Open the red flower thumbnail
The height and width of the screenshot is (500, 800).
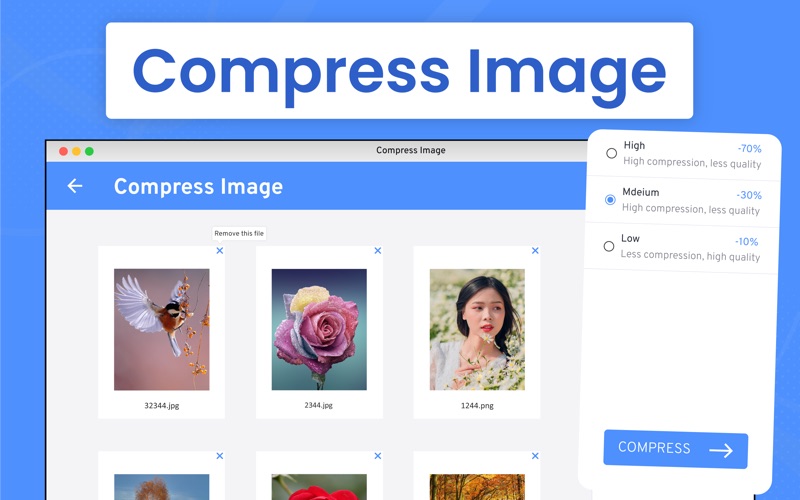pos(319,487)
